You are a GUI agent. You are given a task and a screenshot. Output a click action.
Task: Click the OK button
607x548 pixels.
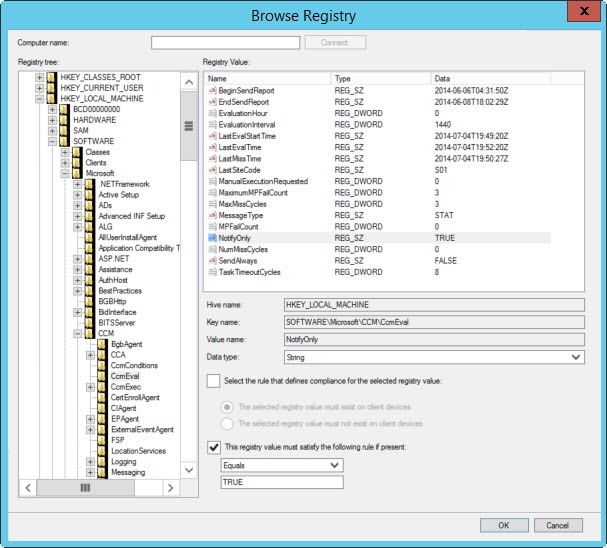(503, 525)
